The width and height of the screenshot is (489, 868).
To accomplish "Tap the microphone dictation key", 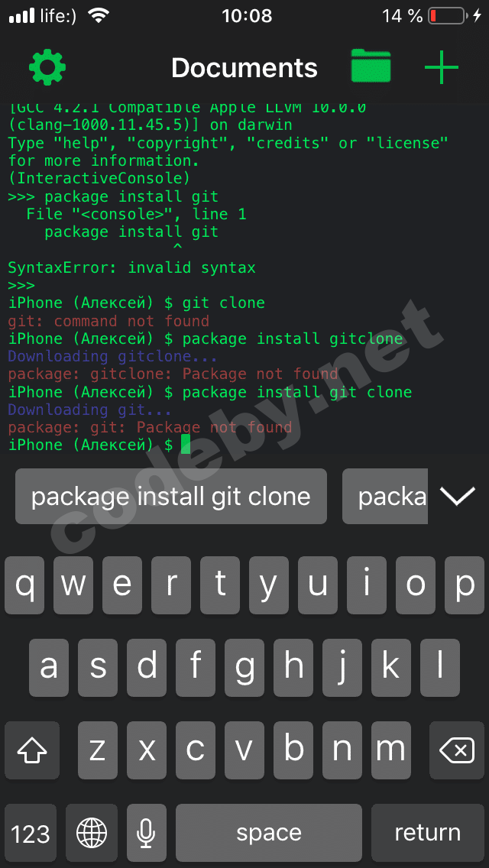I will click(146, 833).
